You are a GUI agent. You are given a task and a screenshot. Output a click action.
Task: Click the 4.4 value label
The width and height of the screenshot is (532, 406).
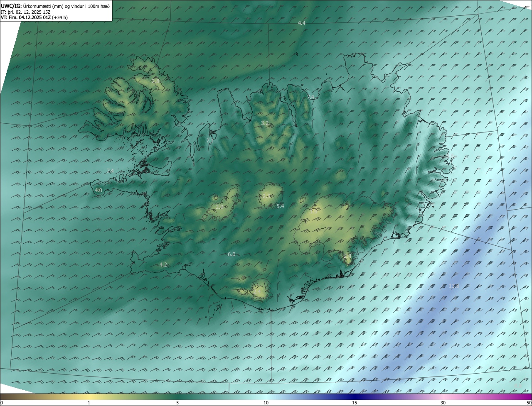[302, 23]
